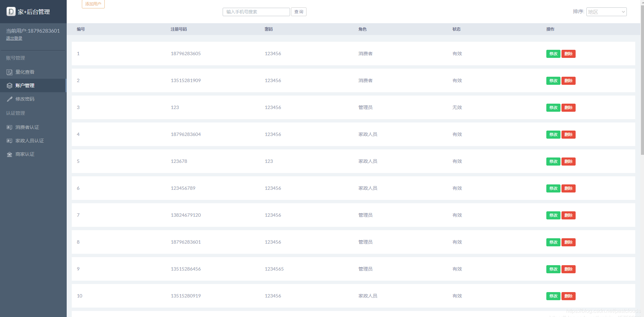Click 修改 for user 13515281909

(553, 81)
